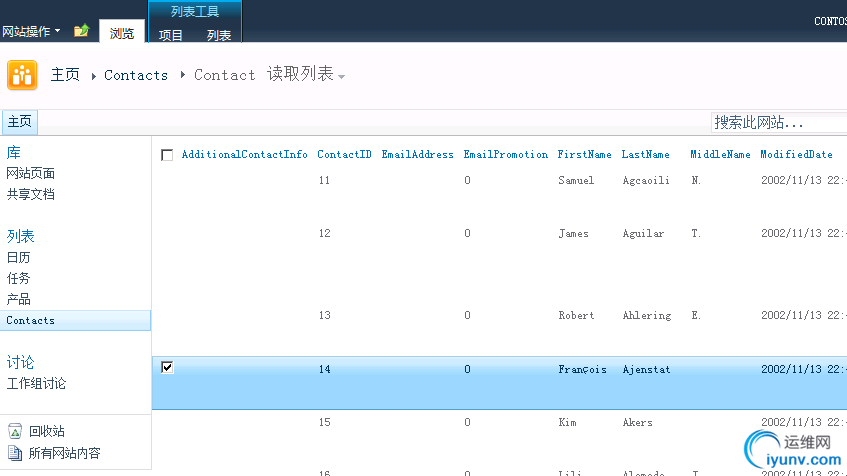
Task: Click ContactID cell 11
Action: point(324,180)
